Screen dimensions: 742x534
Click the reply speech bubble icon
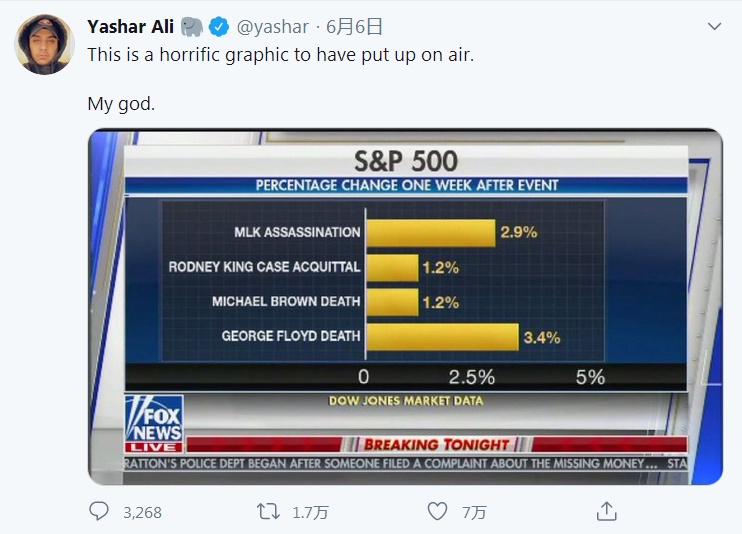click(x=99, y=511)
